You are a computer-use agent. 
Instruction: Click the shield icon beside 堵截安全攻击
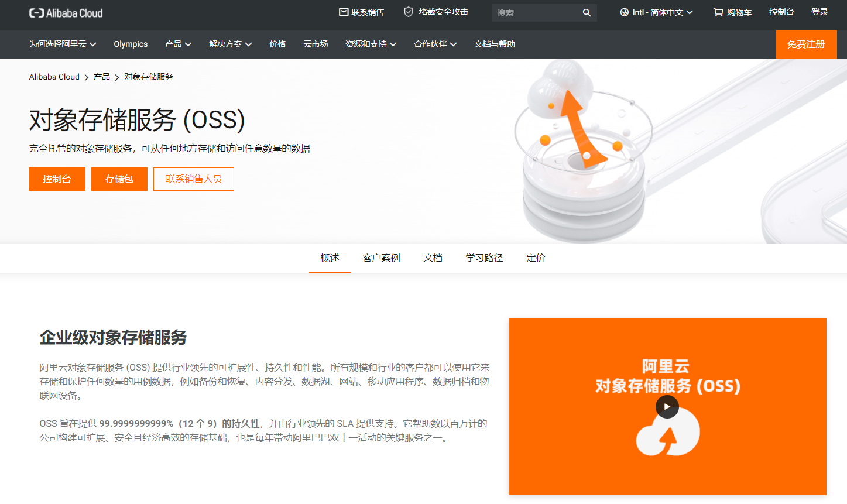409,12
